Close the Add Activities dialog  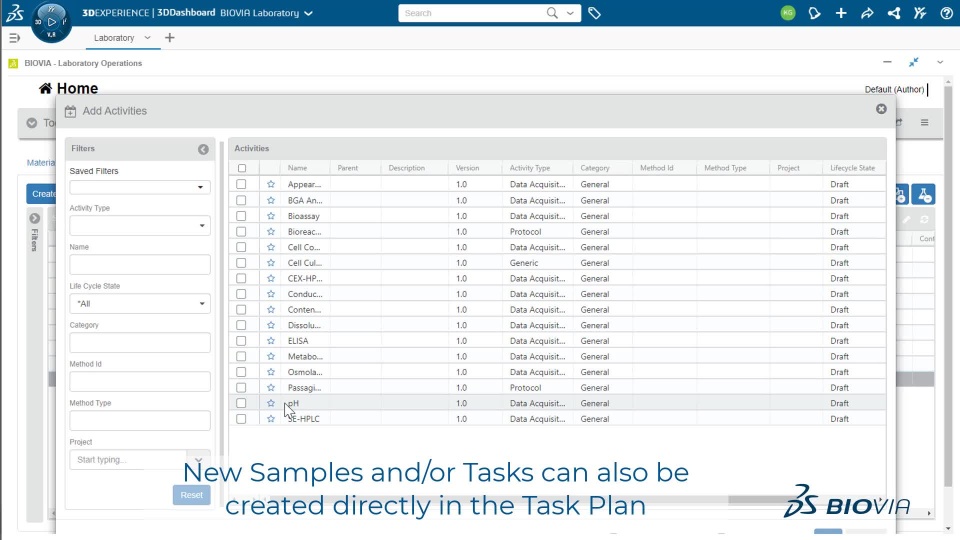click(x=881, y=109)
